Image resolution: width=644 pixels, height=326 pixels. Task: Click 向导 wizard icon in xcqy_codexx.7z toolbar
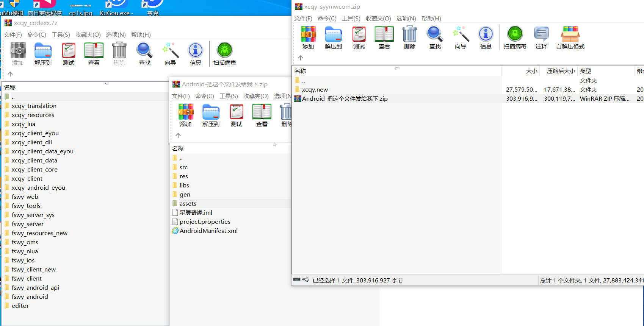[x=170, y=54]
